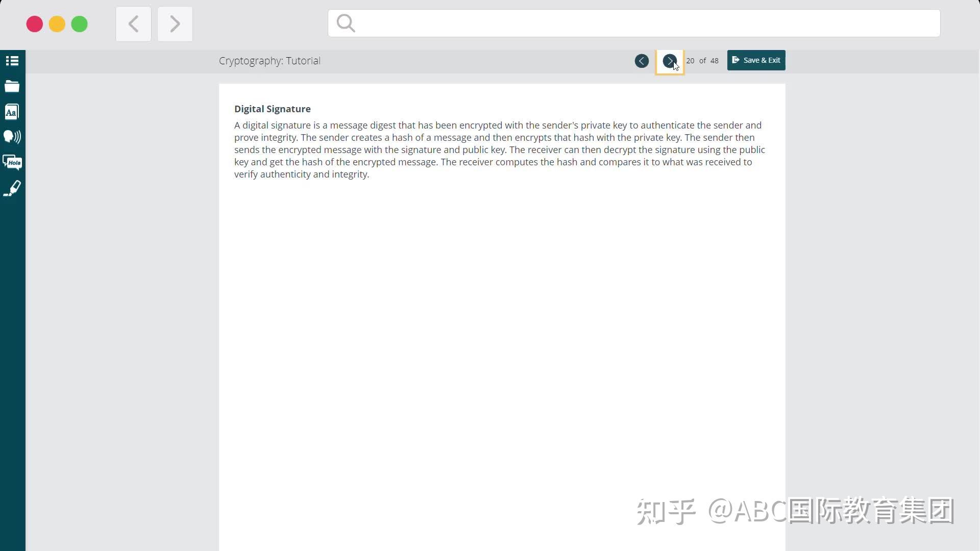
Task: Click the back navigation arrow
Action: 133,23
